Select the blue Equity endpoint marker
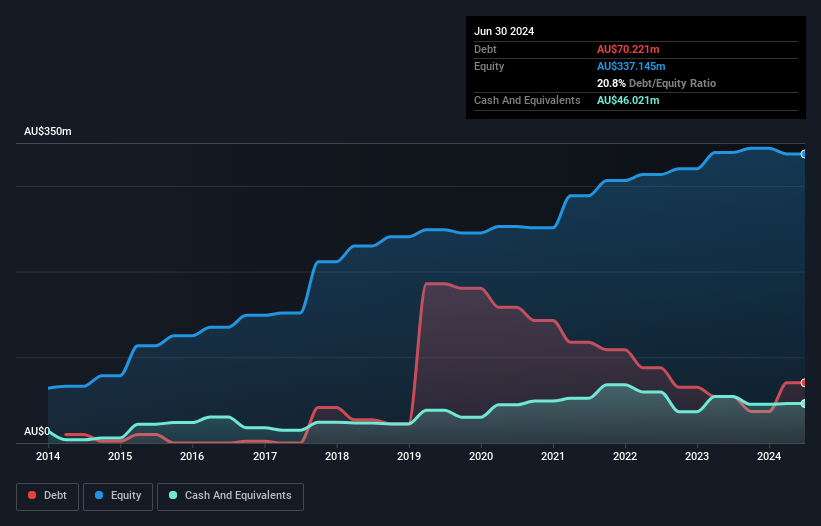Image resolution: width=821 pixels, height=526 pixels. (804, 154)
